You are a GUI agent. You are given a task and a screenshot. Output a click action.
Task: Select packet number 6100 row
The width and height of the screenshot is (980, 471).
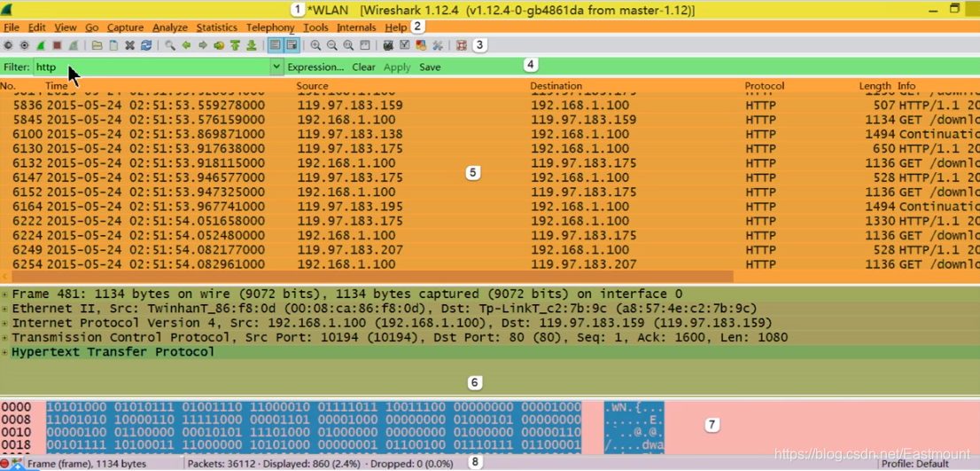click(490, 134)
